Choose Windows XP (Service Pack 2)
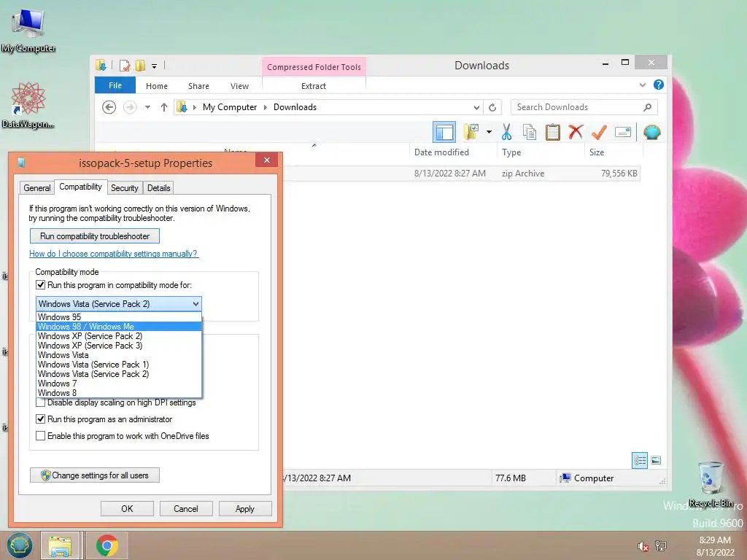The height and width of the screenshot is (560, 747). [119, 335]
